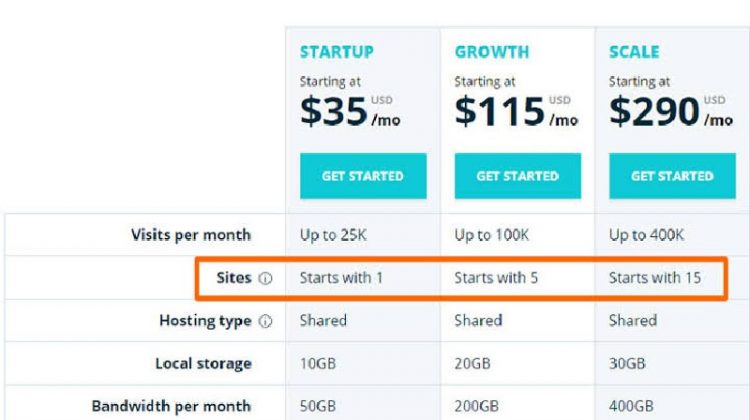Screen dimensions: 750x420
Task: Click Get Started under Growth plan
Action: click(518, 176)
